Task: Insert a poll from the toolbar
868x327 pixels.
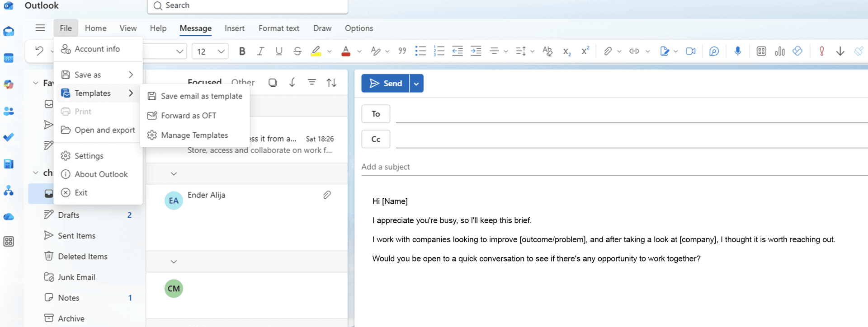Action: (x=780, y=51)
